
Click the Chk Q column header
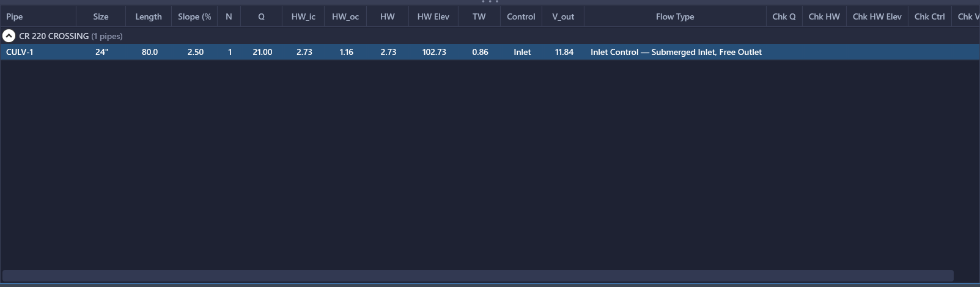[784, 16]
